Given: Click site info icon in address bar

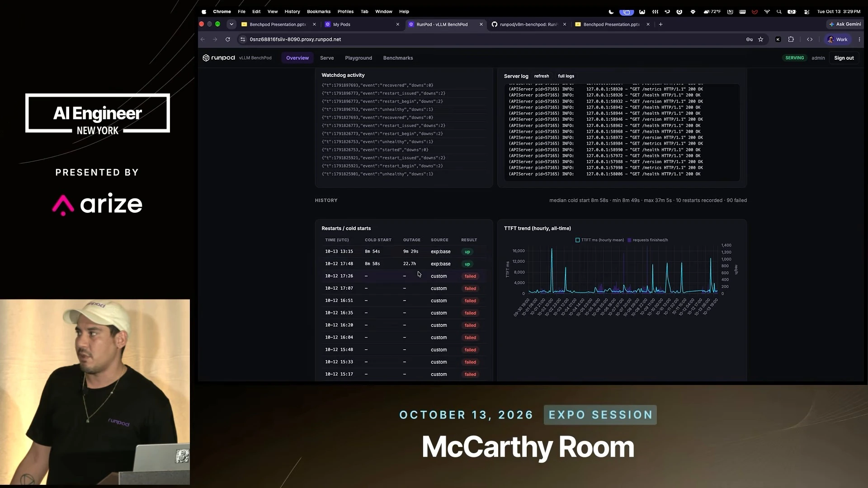Looking at the screenshot, I should click(x=243, y=39).
